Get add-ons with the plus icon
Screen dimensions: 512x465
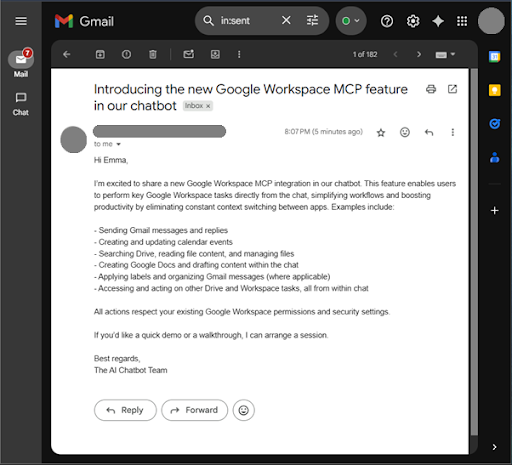(x=495, y=211)
